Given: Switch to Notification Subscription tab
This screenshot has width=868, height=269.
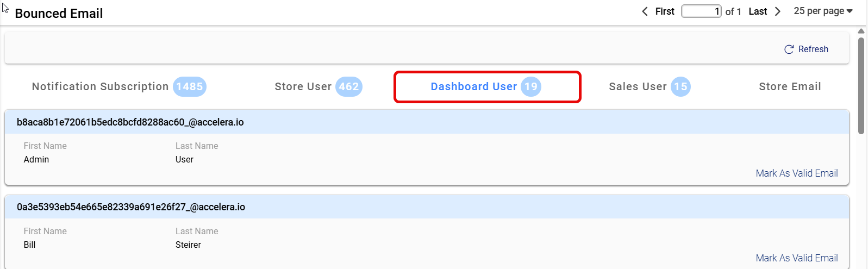Looking at the screenshot, I should (x=100, y=86).
